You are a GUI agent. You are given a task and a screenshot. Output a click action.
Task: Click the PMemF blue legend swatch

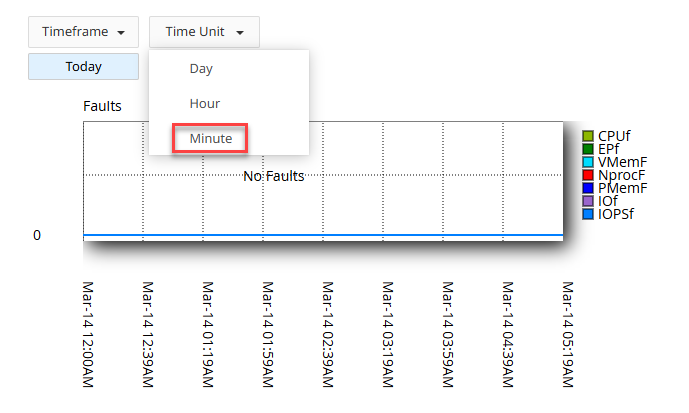click(589, 188)
